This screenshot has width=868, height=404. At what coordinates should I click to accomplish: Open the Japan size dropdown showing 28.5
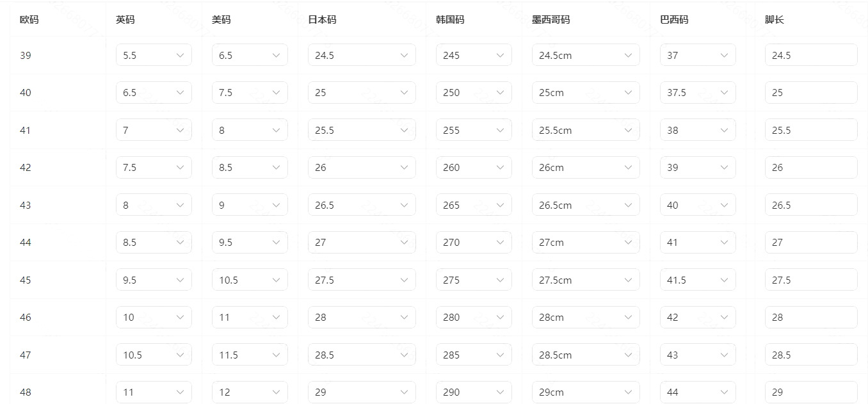tap(362, 355)
